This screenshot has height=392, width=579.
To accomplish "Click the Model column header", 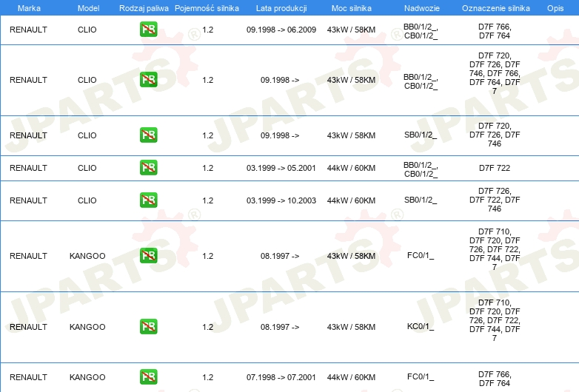I will coord(88,8).
